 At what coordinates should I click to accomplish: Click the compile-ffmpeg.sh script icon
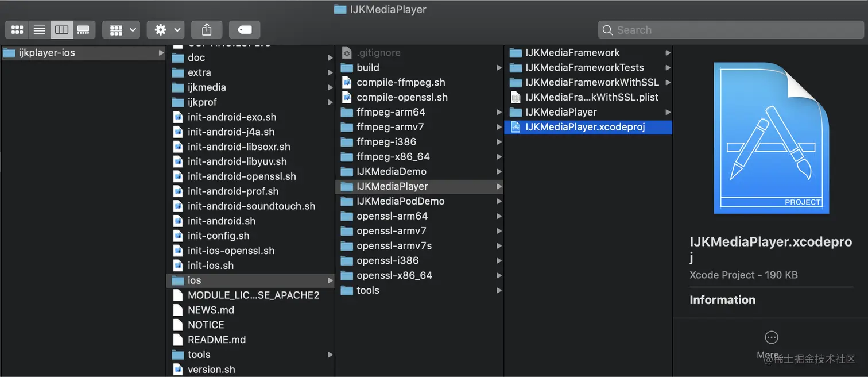[346, 82]
